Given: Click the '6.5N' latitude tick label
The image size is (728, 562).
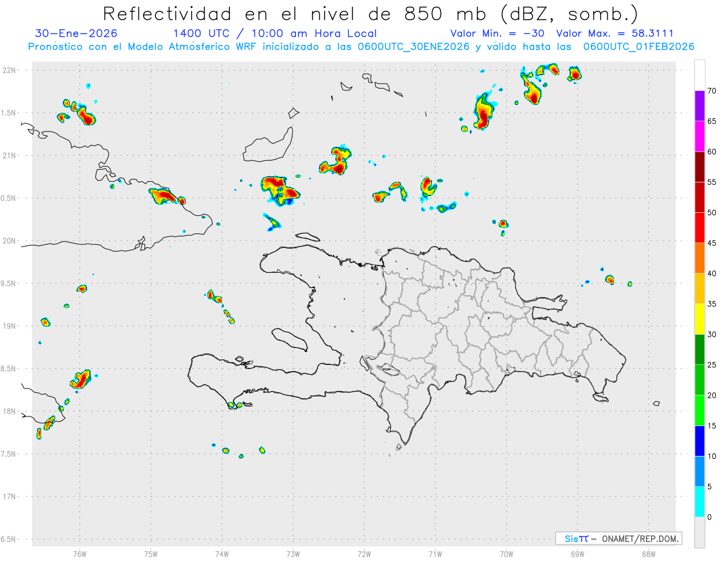Looking at the screenshot, I should pos(8,540).
